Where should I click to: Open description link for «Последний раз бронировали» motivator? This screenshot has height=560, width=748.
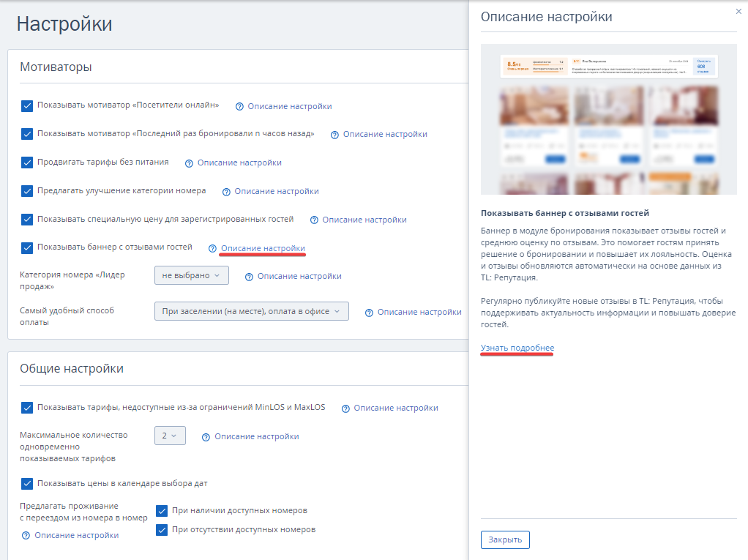tap(385, 135)
